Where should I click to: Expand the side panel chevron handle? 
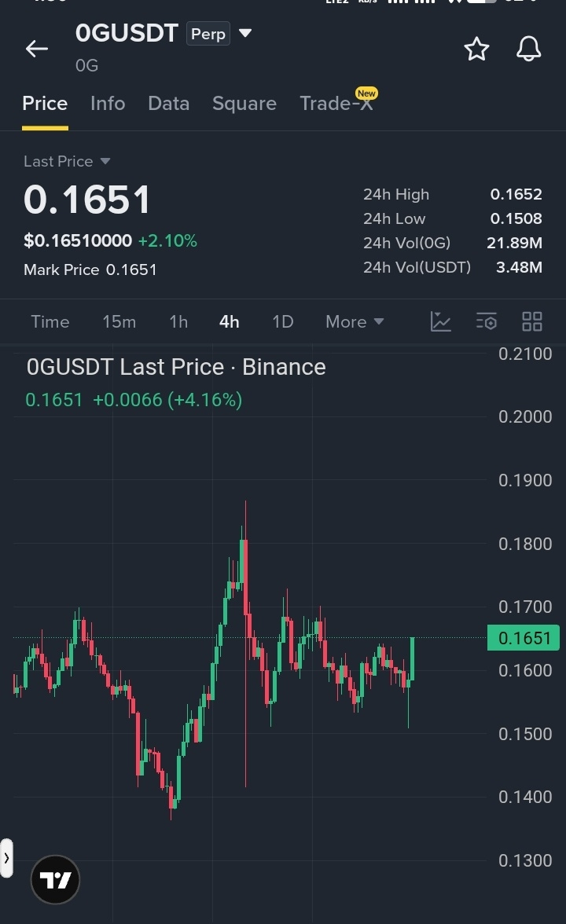6,858
